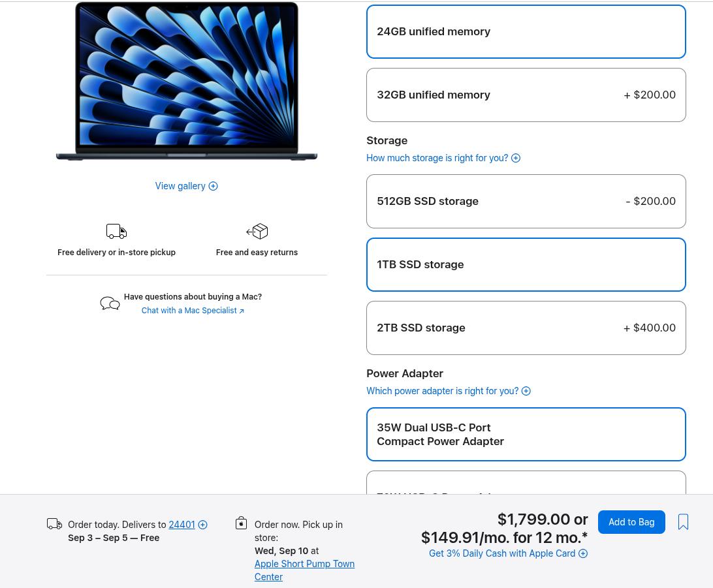This screenshot has height=588, width=713.
Task: Click Free and easy returns text
Action: click(x=257, y=252)
